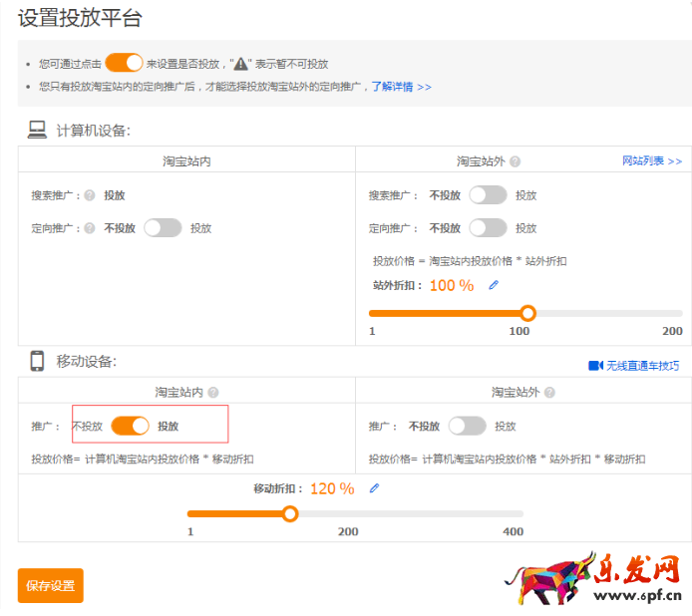Open 了解详情 >> link
Image resolution: width=692 pixels, height=616 pixels.
click(402, 87)
